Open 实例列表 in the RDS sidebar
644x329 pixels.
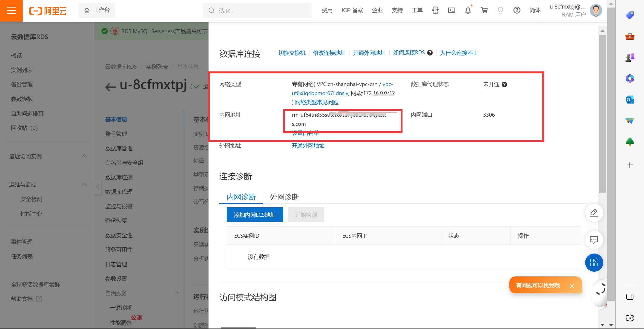[22, 70]
